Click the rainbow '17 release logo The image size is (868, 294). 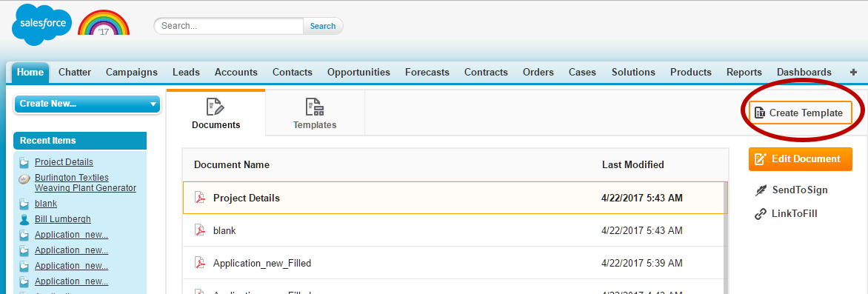pos(104,23)
